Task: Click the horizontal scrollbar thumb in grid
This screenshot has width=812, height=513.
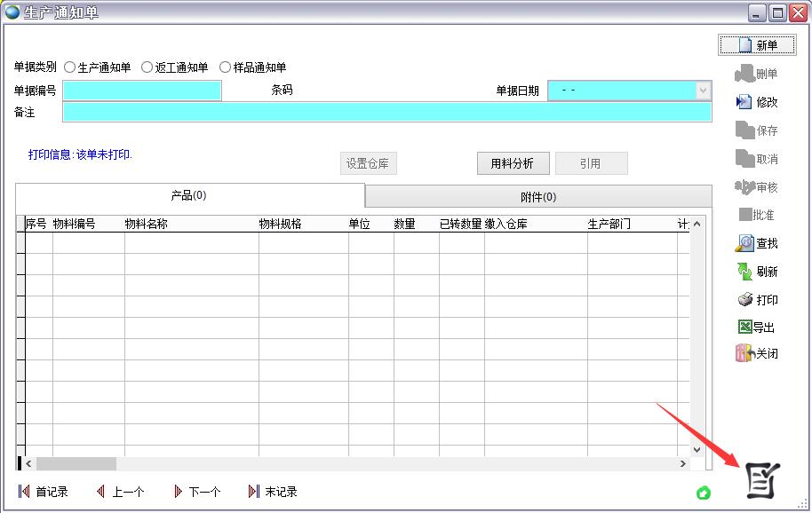Action: (x=76, y=464)
